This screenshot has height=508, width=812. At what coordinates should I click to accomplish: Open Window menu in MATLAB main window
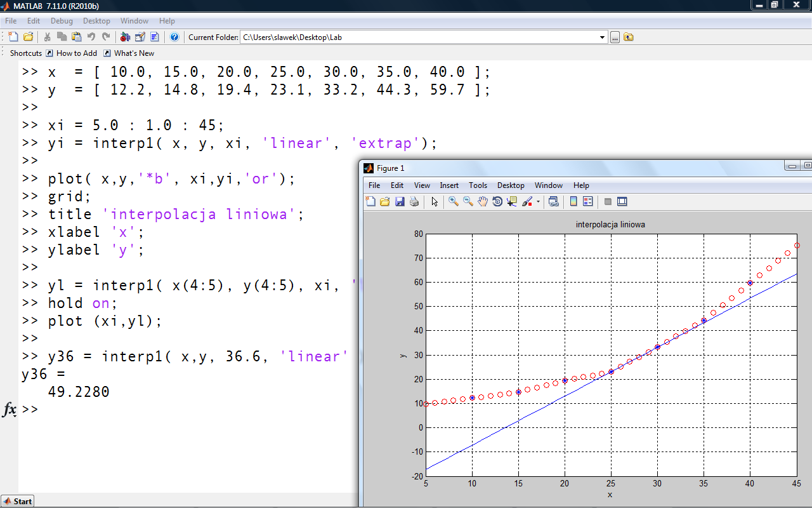pos(134,21)
